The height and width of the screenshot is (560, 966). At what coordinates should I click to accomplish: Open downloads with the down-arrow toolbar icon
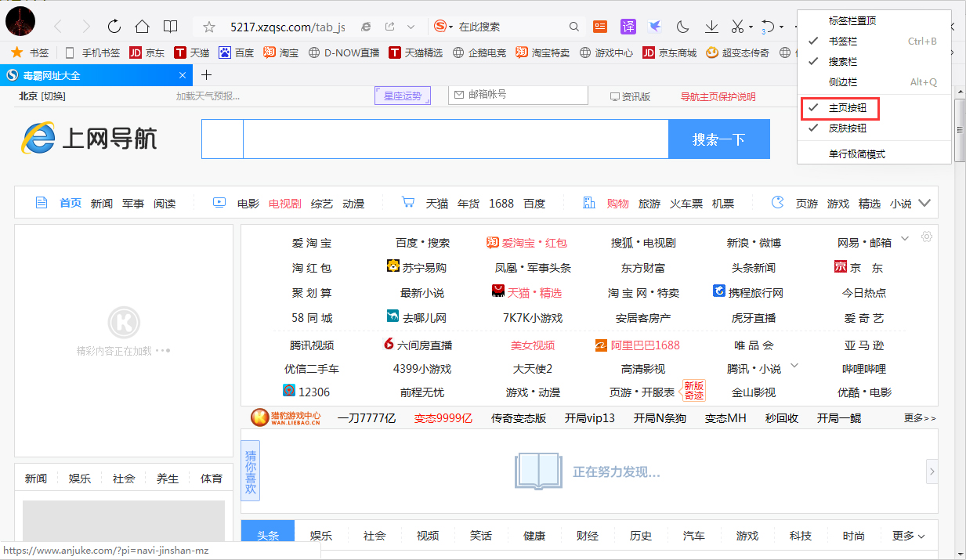pyautogui.click(x=711, y=26)
